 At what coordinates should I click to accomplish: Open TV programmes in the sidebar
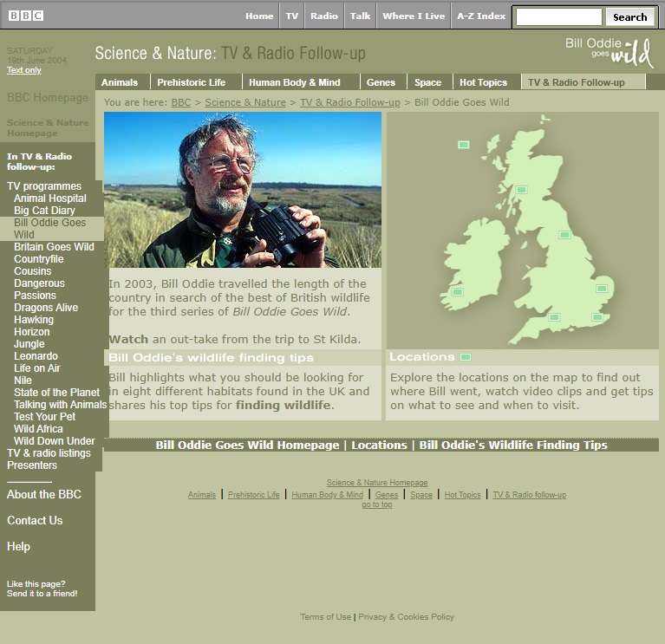click(x=44, y=186)
